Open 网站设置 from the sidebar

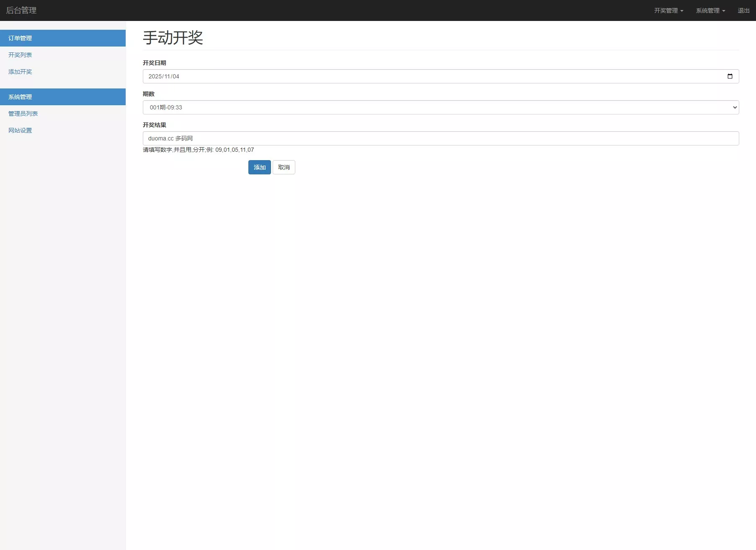(x=20, y=130)
